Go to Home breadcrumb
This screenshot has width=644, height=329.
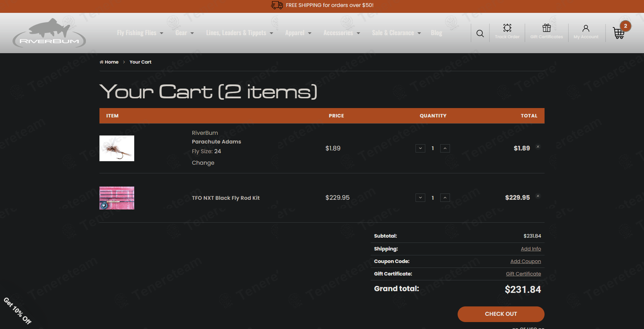tap(109, 62)
